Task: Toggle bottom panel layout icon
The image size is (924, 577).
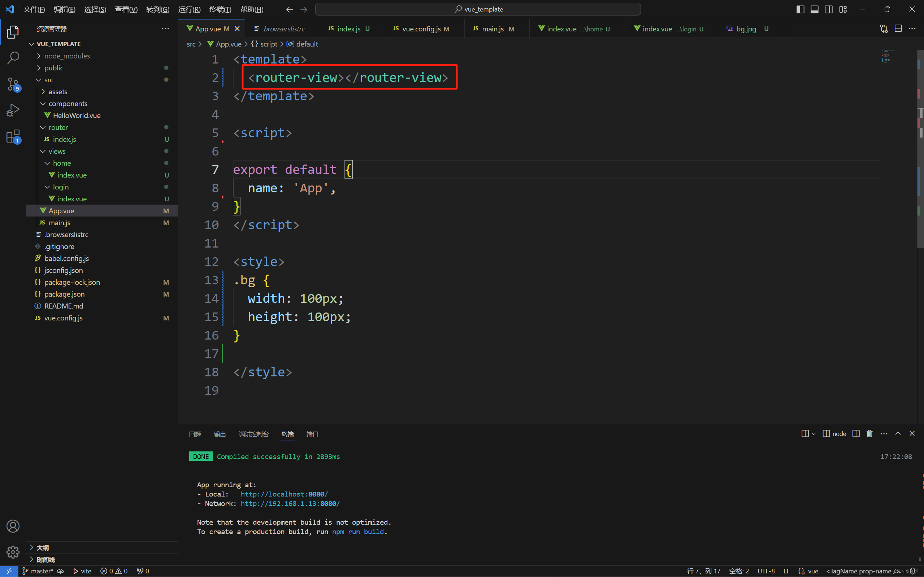Action: point(815,9)
